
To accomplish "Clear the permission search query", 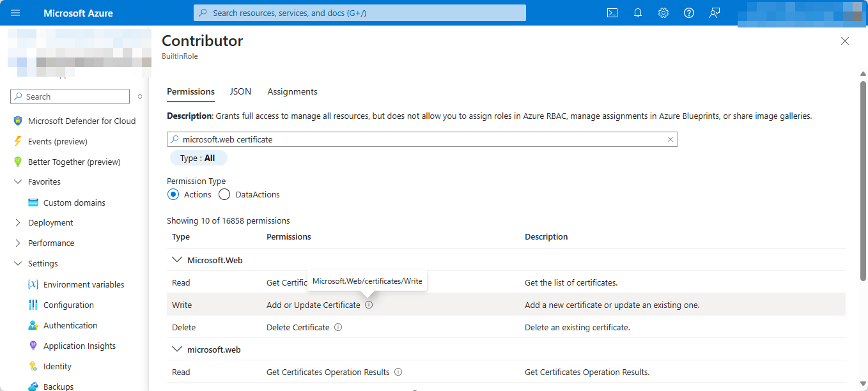I will [x=670, y=139].
